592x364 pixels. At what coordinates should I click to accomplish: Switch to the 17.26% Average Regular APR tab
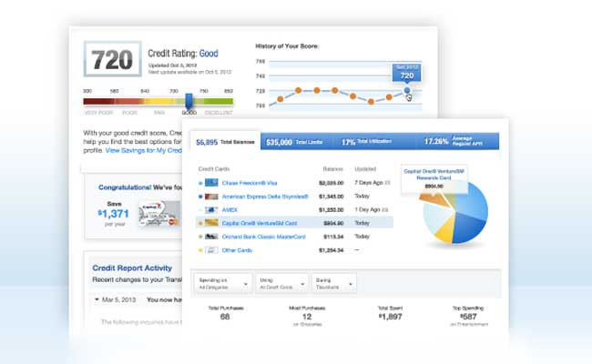pyautogui.click(x=453, y=141)
